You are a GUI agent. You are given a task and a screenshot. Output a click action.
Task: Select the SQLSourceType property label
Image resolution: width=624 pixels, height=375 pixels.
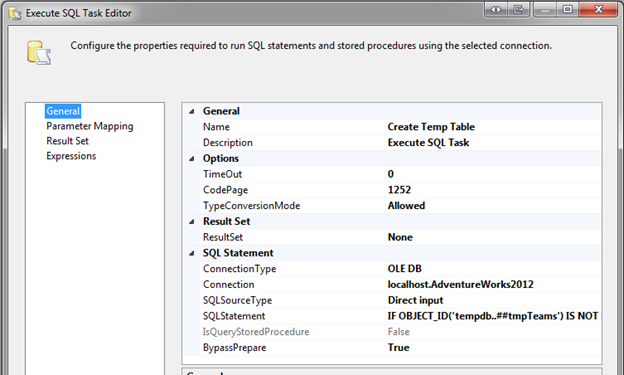pos(238,300)
